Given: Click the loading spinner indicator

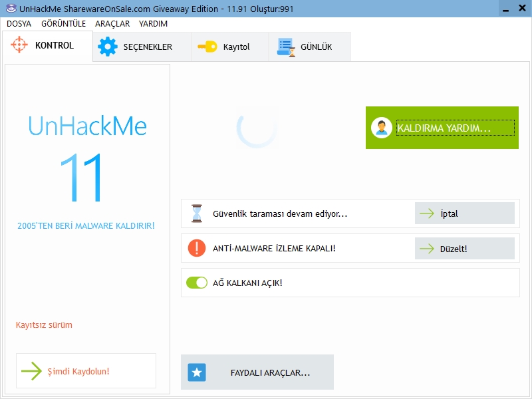Looking at the screenshot, I should (257, 128).
